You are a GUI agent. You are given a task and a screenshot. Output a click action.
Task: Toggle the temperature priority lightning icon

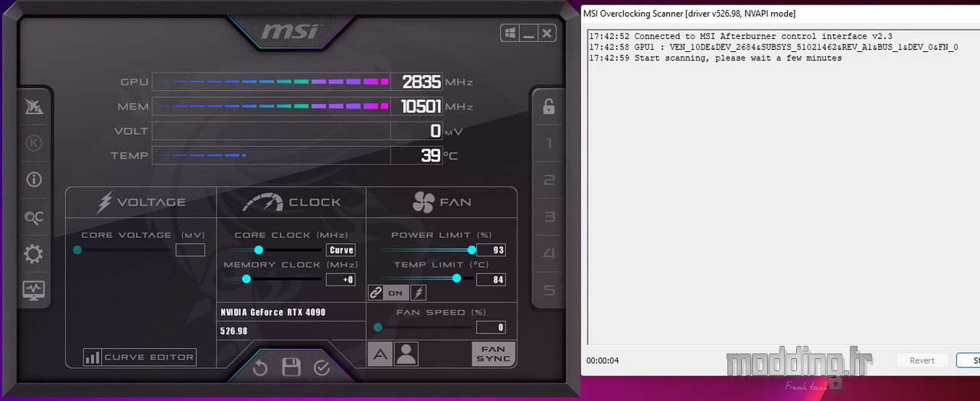tap(418, 292)
